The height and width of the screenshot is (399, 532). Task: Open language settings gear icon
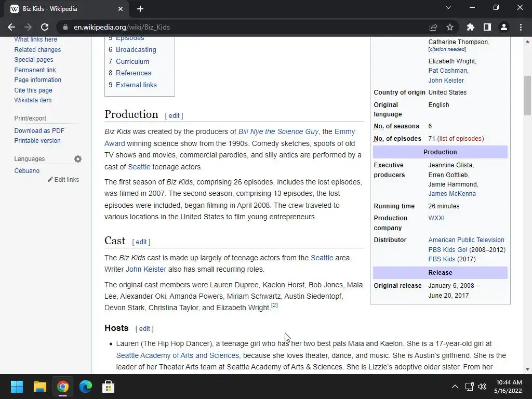tap(78, 159)
